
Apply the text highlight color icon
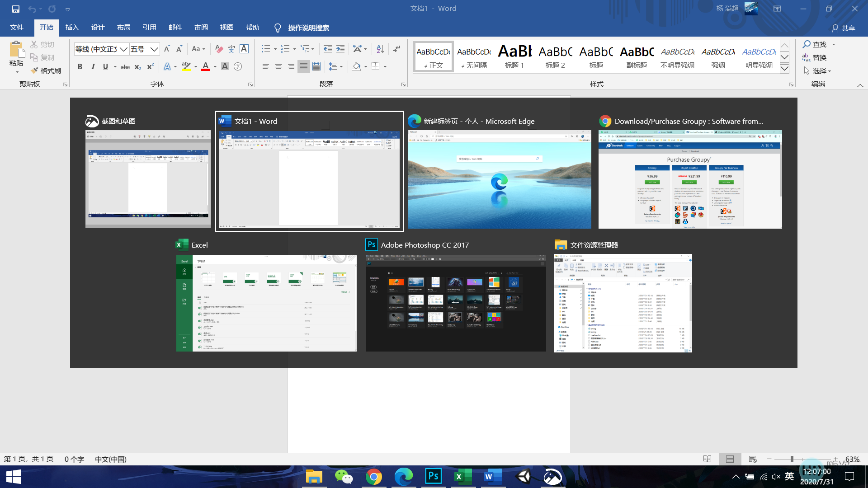click(186, 66)
